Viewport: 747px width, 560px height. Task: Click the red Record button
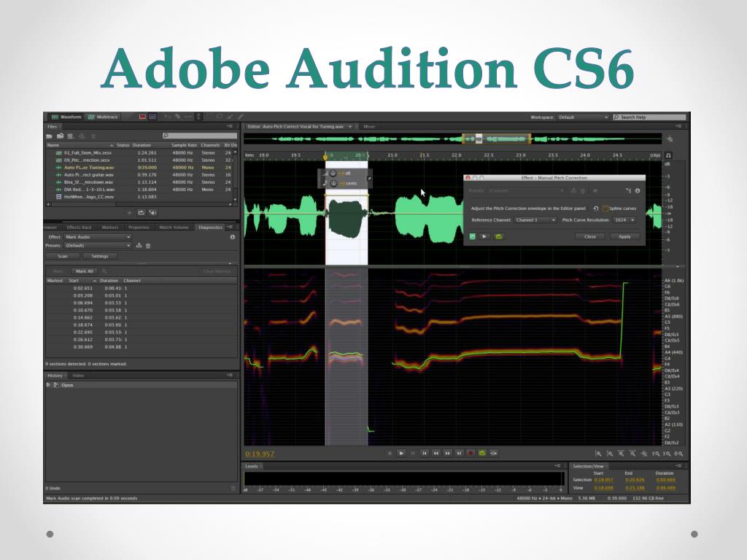(x=471, y=454)
